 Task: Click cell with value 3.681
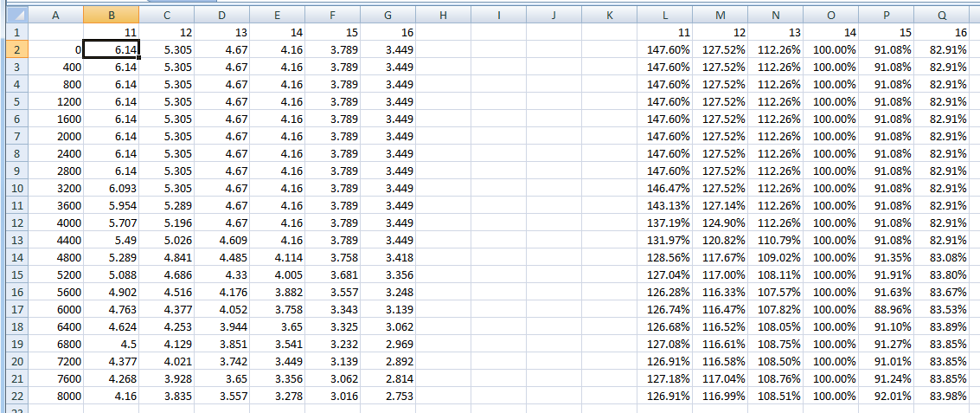point(332,274)
